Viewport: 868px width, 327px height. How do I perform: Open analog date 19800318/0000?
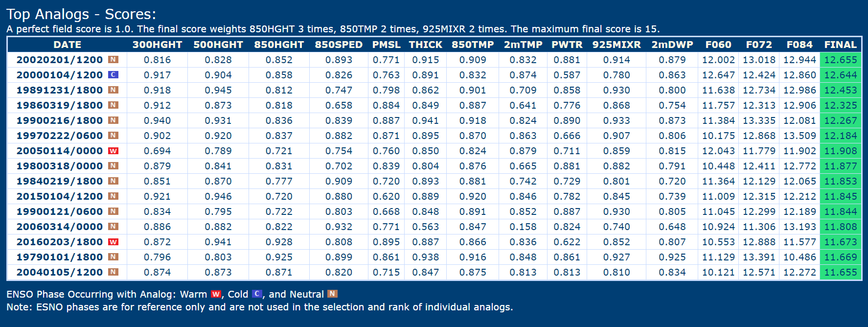point(60,166)
